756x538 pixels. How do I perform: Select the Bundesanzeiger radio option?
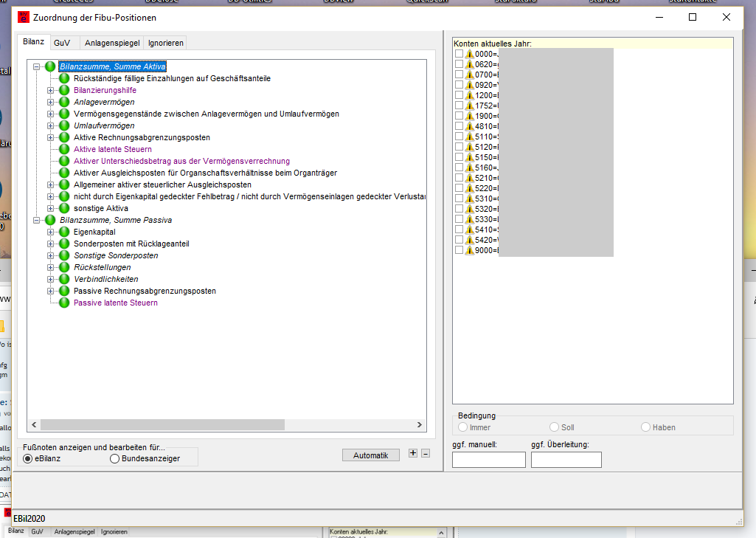[x=114, y=459]
